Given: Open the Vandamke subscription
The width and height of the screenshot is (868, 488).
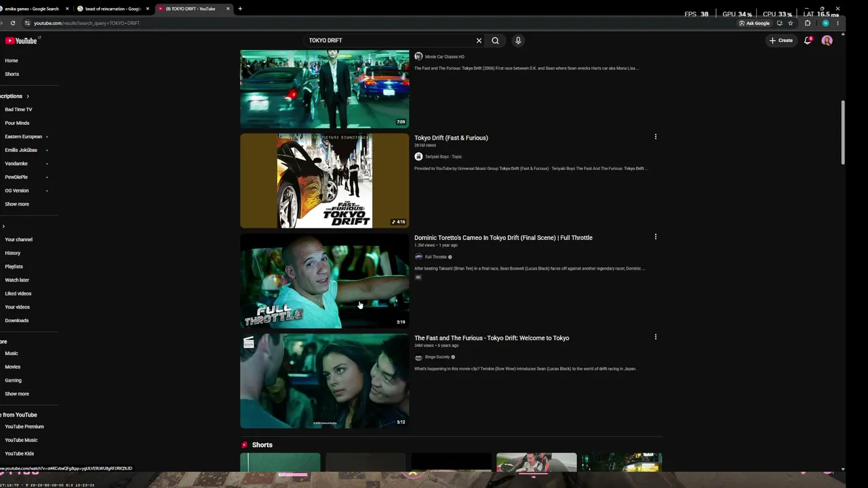Looking at the screenshot, I should (16, 163).
